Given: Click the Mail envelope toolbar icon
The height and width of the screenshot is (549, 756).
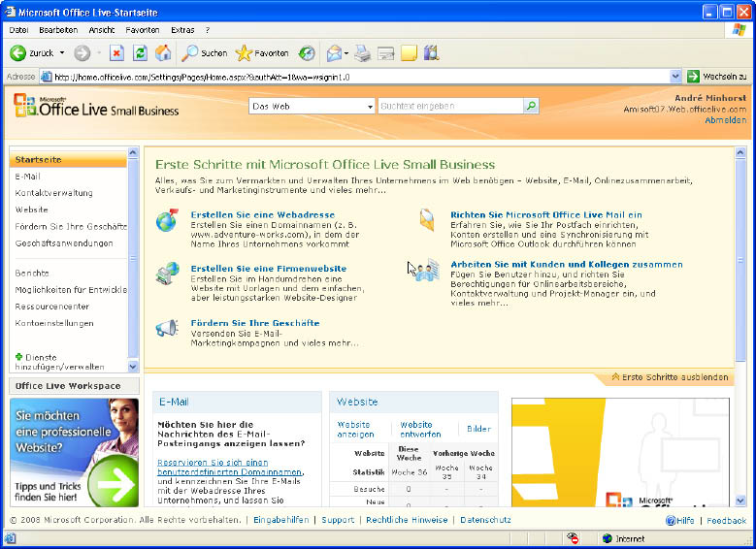Looking at the screenshot, I should point(334,53).
